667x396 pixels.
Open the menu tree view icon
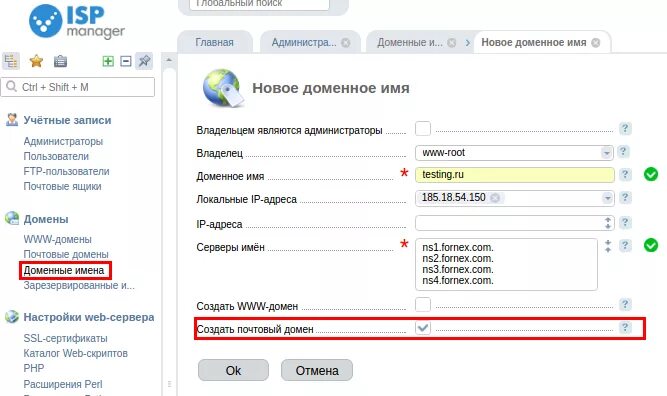11,61
